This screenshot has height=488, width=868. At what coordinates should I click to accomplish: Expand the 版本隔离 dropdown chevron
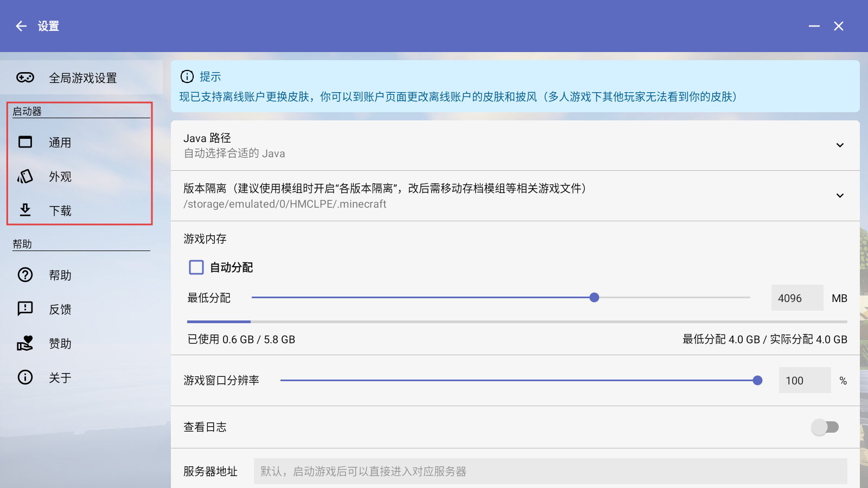click(x=840, y=196)
